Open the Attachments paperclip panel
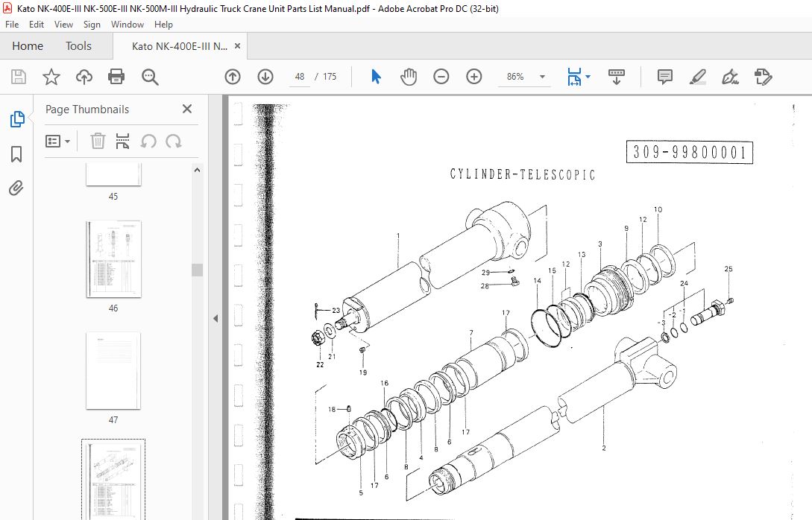 pos(16,188)
